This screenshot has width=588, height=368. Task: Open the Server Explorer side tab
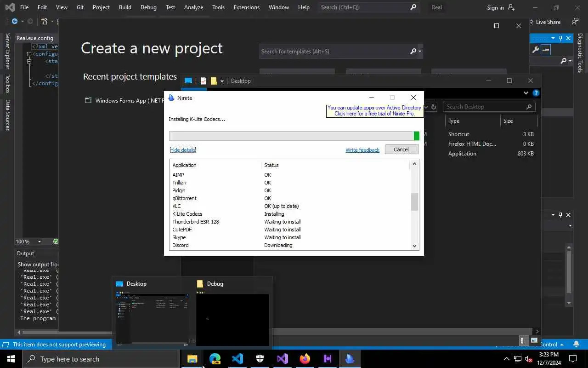coord(7,51)
